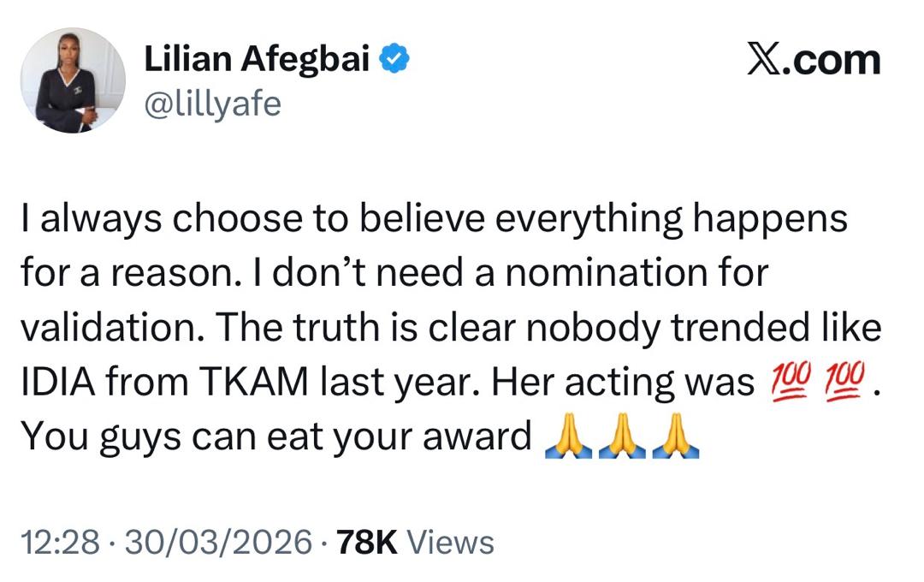This screenshot has width=924, height=582.
Task: Click the first praying hands emoji
Action: click(568, 437)
